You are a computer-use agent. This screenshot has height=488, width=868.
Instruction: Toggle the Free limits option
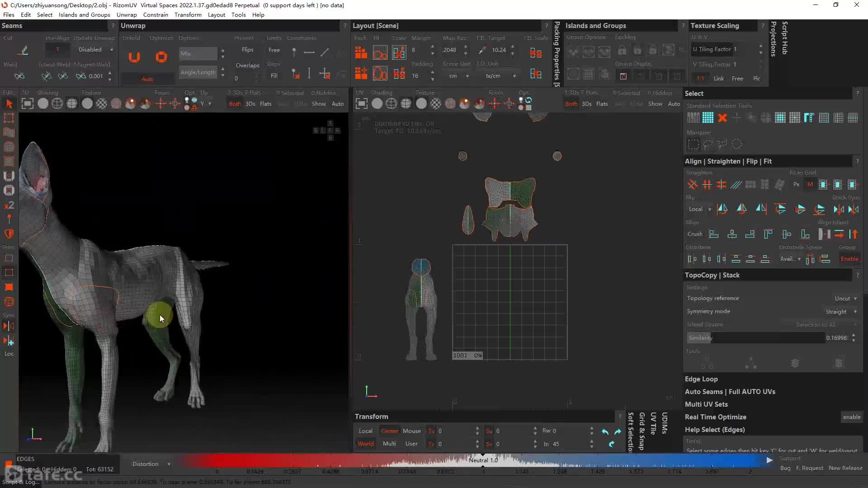tap(274, 50)
